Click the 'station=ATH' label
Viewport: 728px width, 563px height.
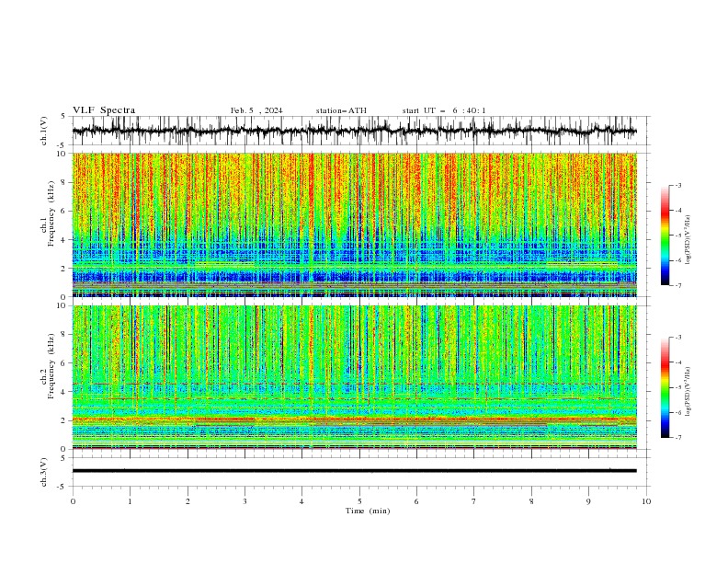341,110
